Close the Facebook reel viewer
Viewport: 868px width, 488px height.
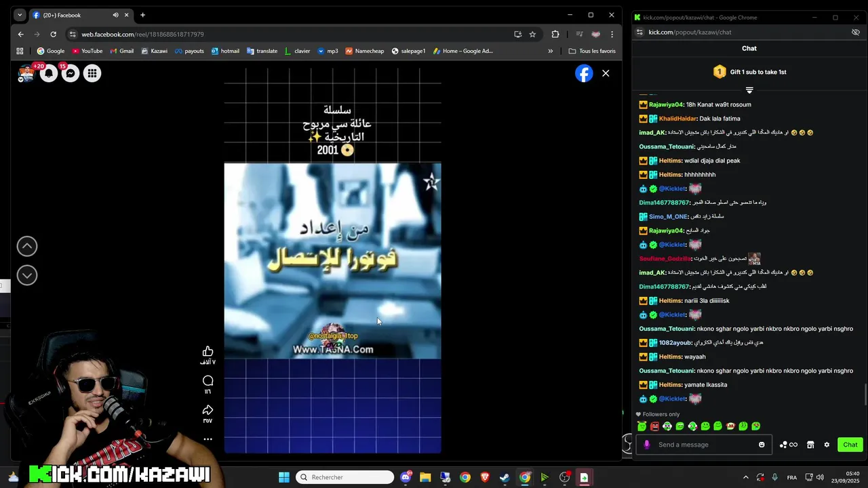click(606, 73)
